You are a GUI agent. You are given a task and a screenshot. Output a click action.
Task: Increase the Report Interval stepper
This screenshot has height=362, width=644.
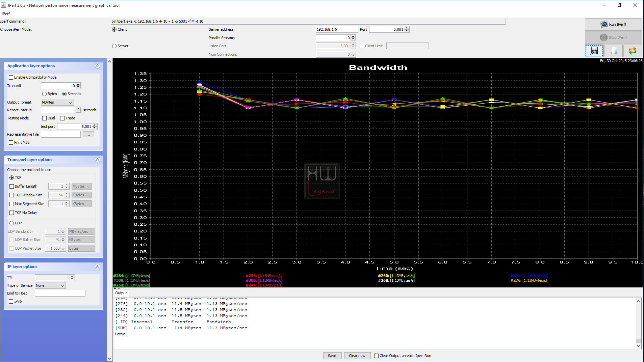tap(78, 109)
